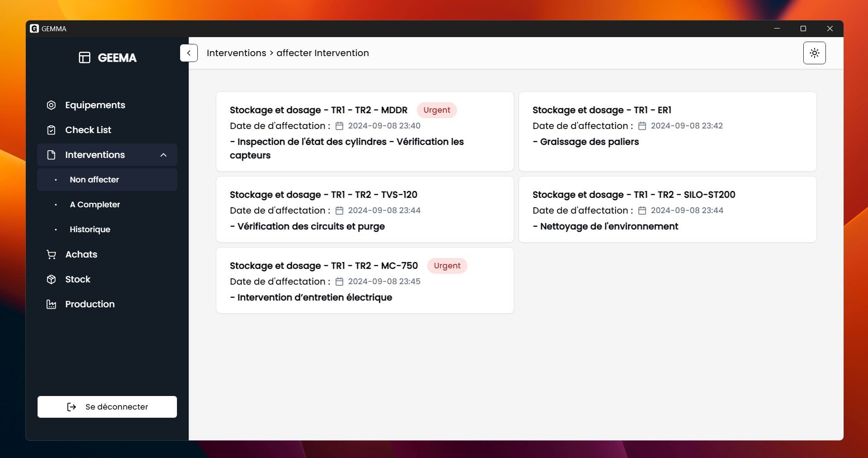The height and width of the screenshot is (458, 868).
Task: Go to the Historique submenu item
Action: pos(90,229)
